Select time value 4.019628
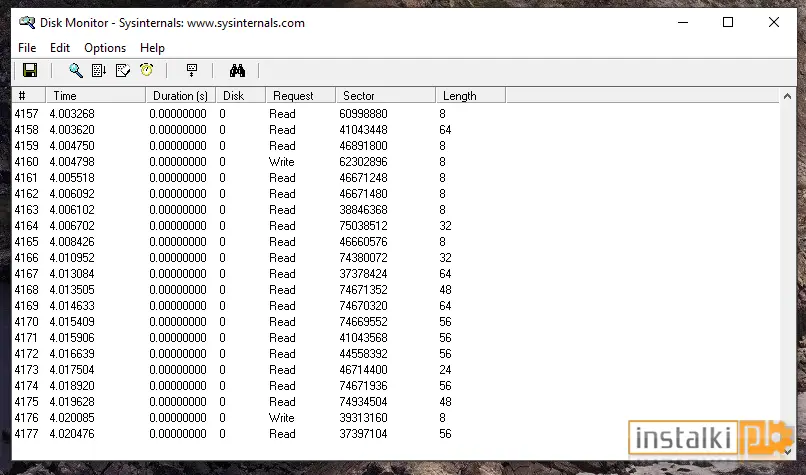 click(x=72, y=401)
